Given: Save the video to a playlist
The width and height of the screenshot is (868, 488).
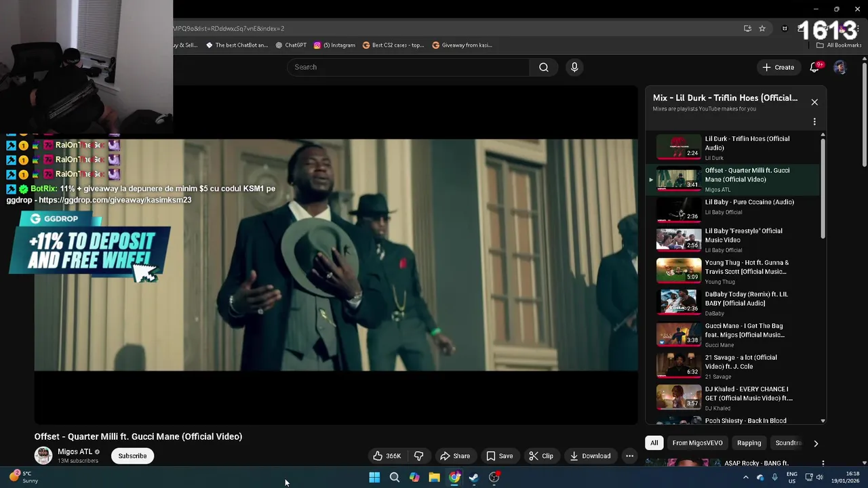Looking at the screenshot, I should [x=500, y=456].
